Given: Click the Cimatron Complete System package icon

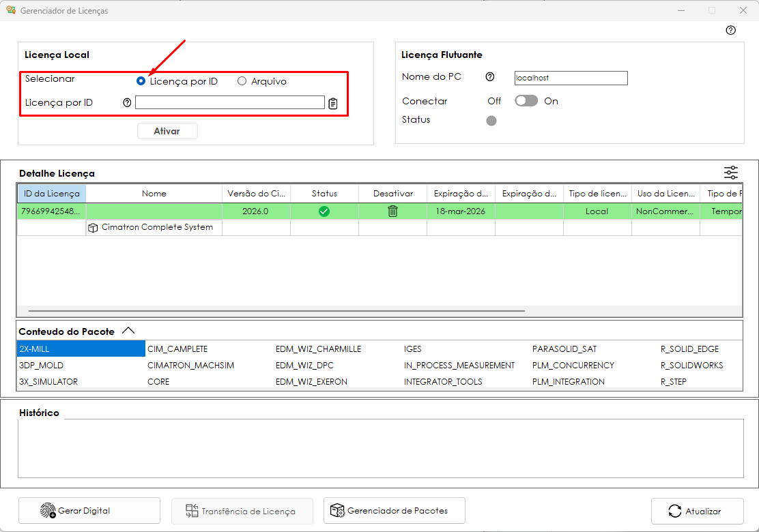Looking at the screenshot, I should point(94,228).
